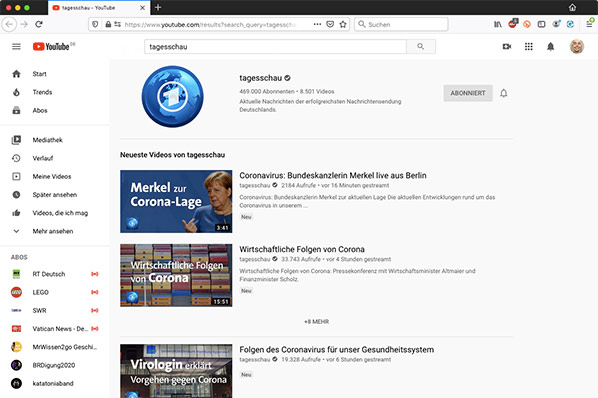The width and height of the screenshot is (598, 398).
Task: Open Videos, die ich mag
Action: [55, 213]
